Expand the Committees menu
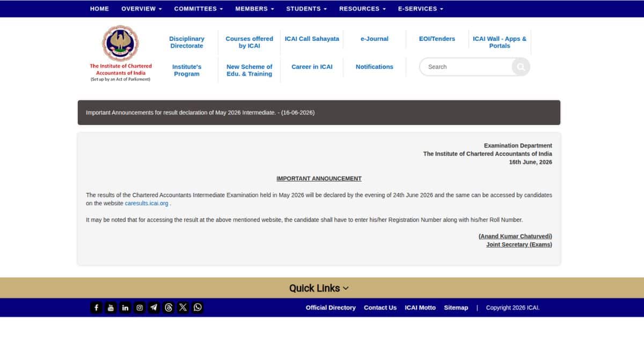 click(x=199, y=9)
